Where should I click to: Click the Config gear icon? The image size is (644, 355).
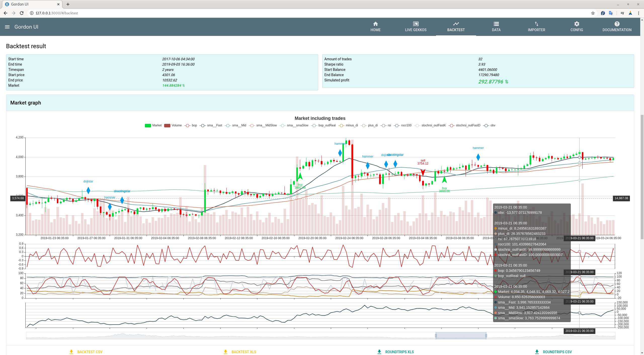click(x=577, y=24)
